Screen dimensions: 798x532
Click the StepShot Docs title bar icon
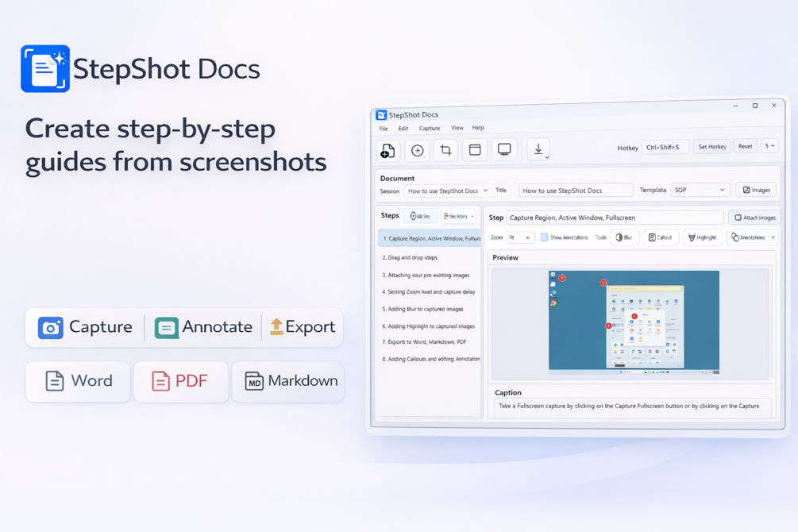381,114
